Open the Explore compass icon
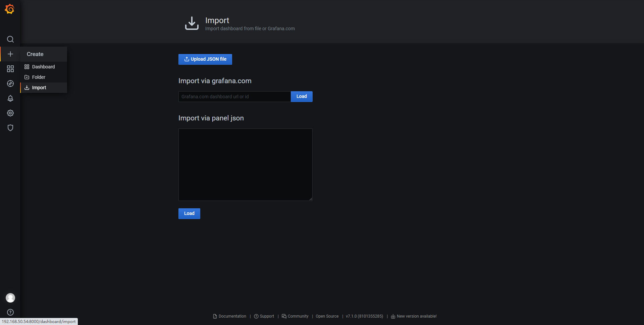 (10, 84)
